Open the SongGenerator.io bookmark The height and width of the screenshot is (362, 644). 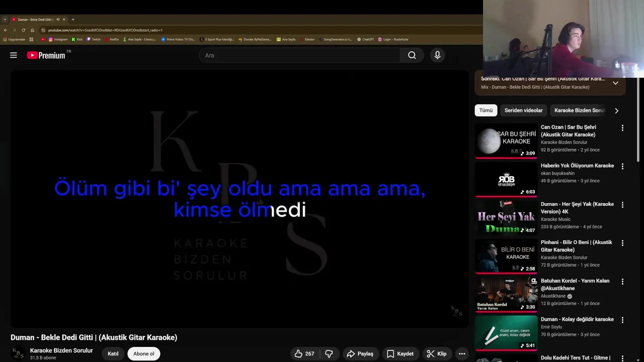(335, 39)
